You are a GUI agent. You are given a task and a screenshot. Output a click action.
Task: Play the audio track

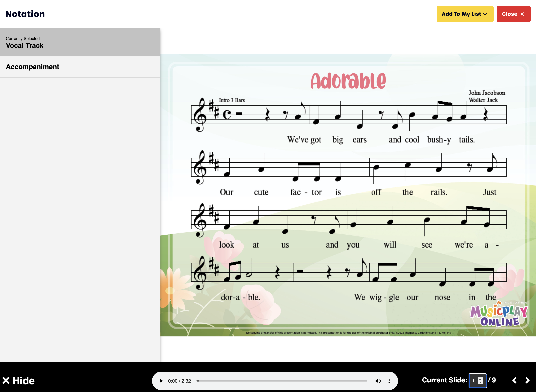coord(161,381)
